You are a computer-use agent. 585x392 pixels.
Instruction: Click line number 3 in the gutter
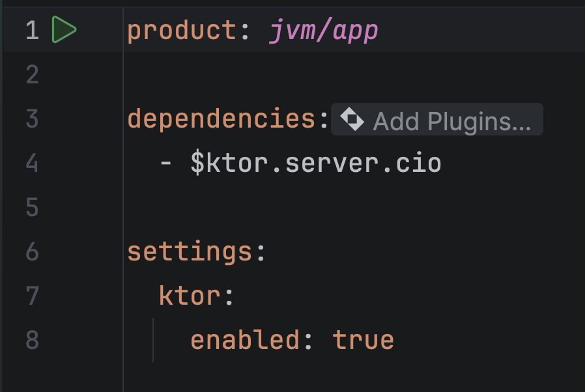[32, 119]
